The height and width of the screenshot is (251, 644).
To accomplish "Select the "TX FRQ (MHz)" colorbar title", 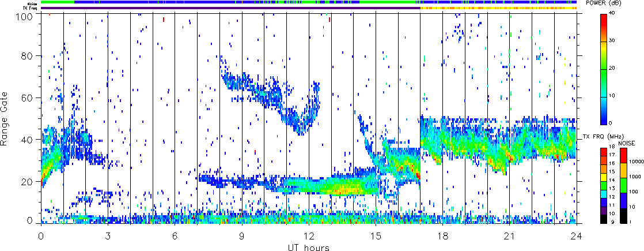I will click(603, 137).
